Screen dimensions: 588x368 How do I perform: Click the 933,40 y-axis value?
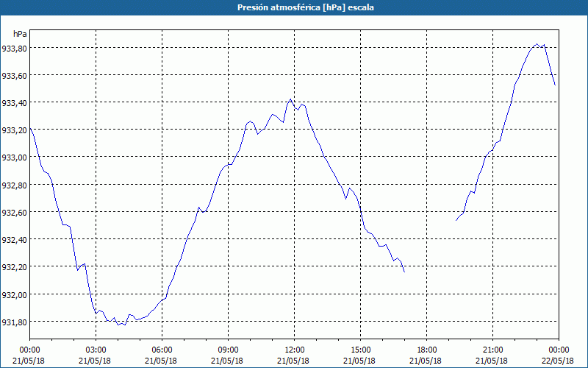point(14,103)
